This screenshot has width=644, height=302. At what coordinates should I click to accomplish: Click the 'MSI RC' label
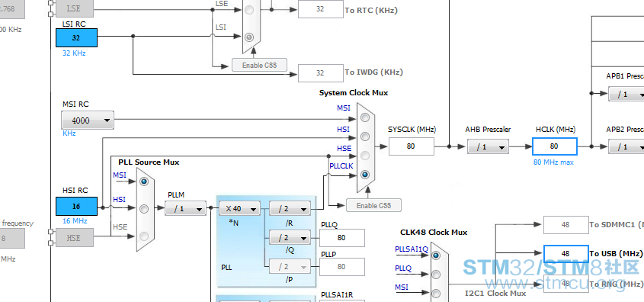tap(75, 104)
